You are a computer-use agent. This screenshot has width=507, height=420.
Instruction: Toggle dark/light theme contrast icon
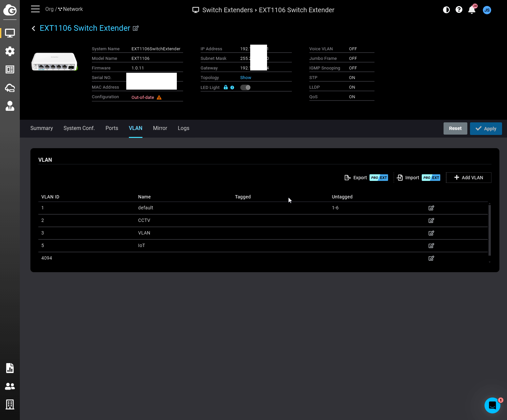point(446,10)
